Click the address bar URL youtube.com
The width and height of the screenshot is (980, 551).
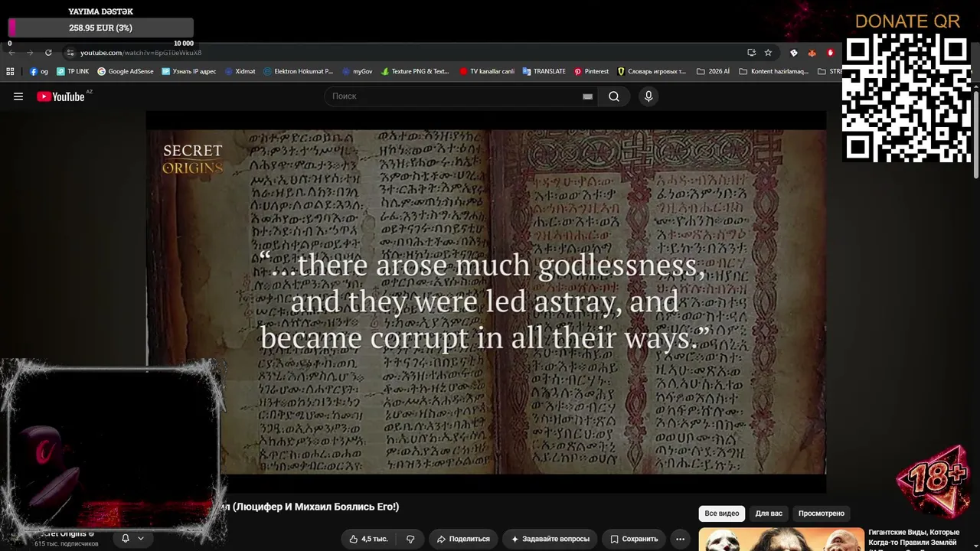click(141, 53)
